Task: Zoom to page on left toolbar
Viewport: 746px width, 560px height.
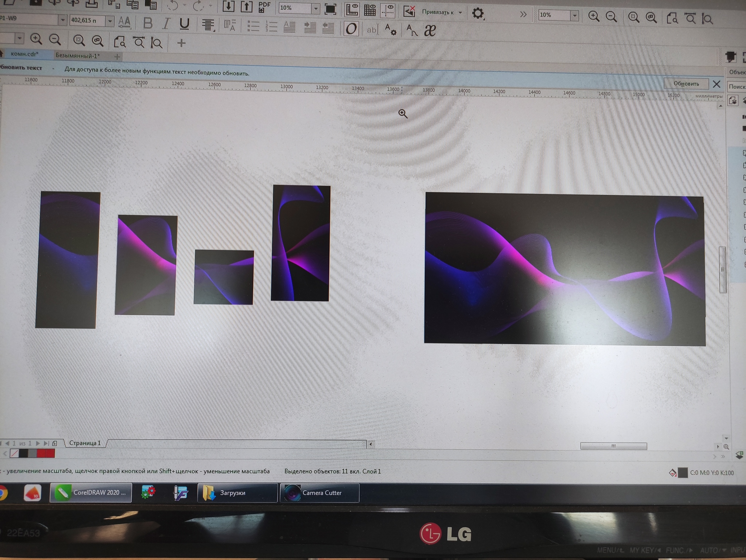Action: [x=119, y=42]
